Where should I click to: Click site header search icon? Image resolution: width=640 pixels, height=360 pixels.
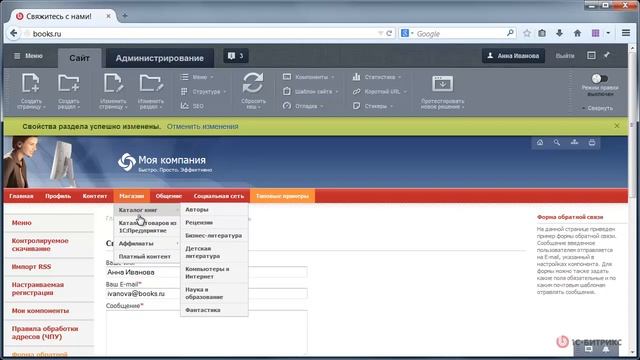[x=557, y=142]
